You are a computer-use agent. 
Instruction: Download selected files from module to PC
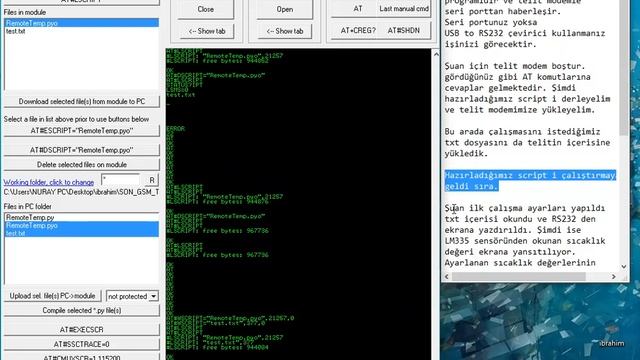82,101
